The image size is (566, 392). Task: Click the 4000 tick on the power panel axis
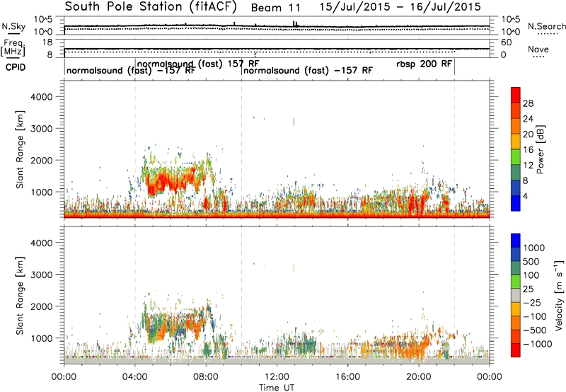pos(42,97)
